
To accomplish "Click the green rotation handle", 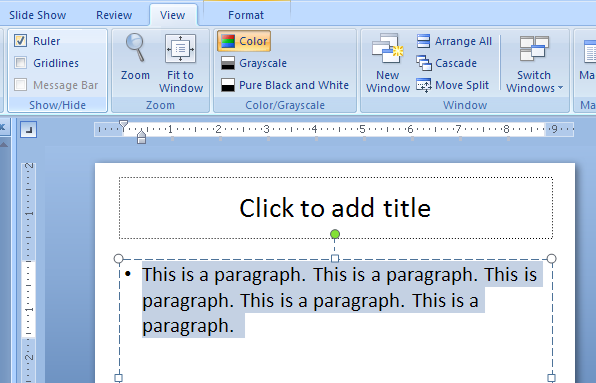I will pyautogui.click(x=335, y=234).
